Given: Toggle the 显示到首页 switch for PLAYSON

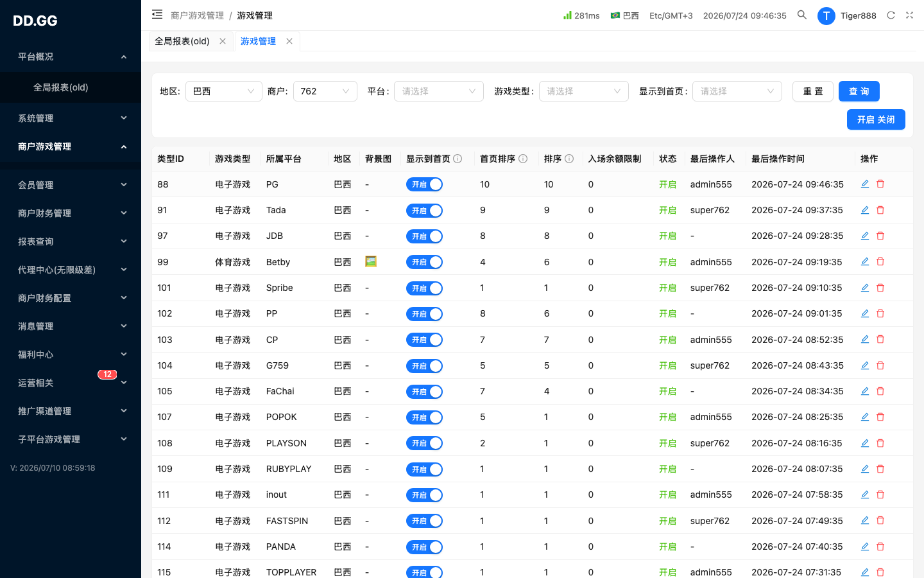Looking at the screenshot, I should (x=424, y=443).
